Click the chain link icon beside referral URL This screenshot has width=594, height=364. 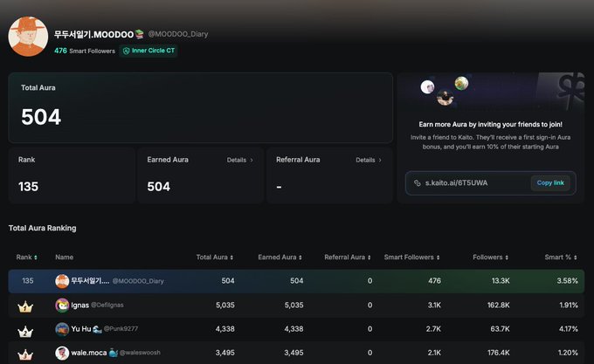tap(417, 183)
